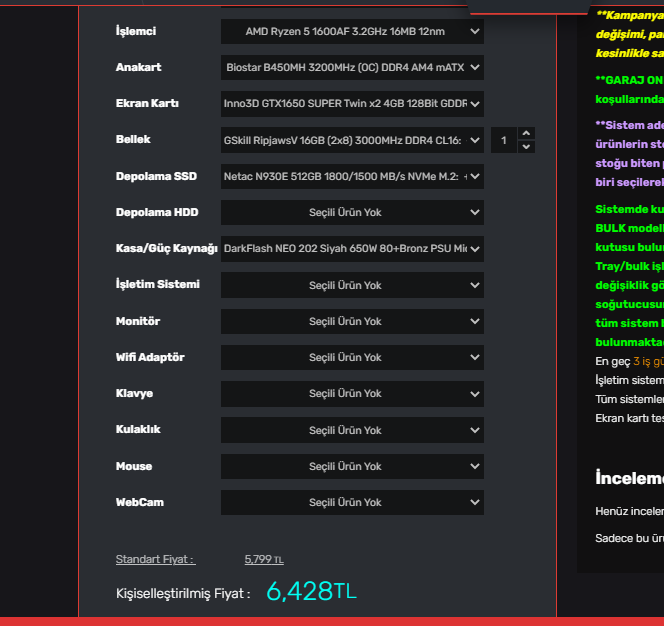Screen dimensions: 664x626
Task: Click the Anakart row label
Action: coord(138,67)
